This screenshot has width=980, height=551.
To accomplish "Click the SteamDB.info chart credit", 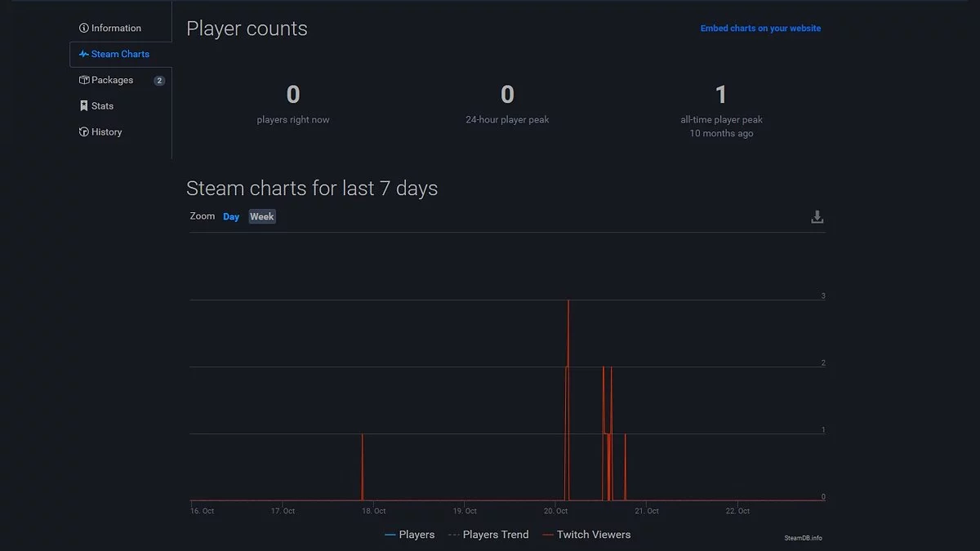I will (x=803, y=538).
